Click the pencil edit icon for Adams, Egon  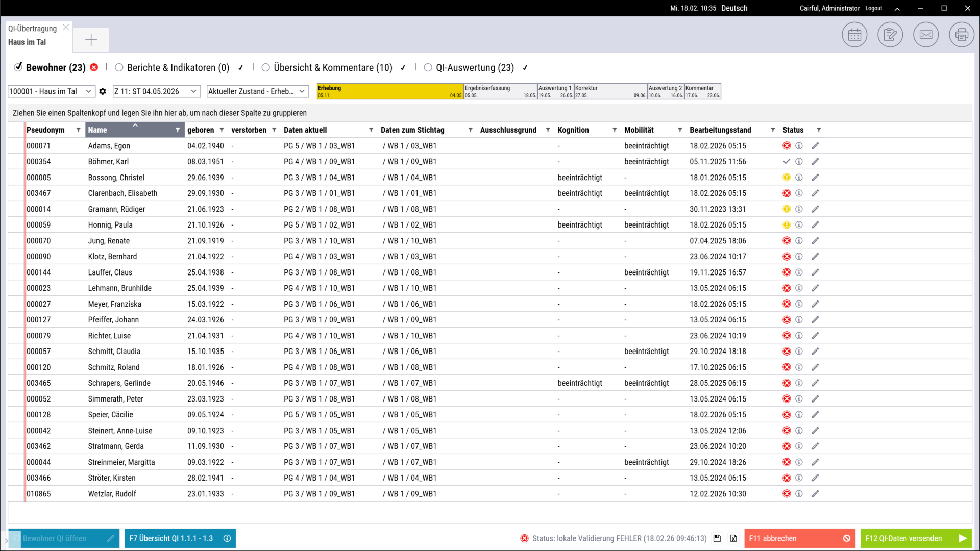click(815, 146)
